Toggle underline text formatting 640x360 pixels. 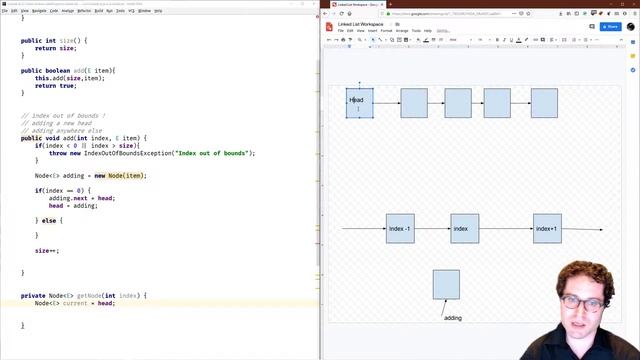click(511, 40)
